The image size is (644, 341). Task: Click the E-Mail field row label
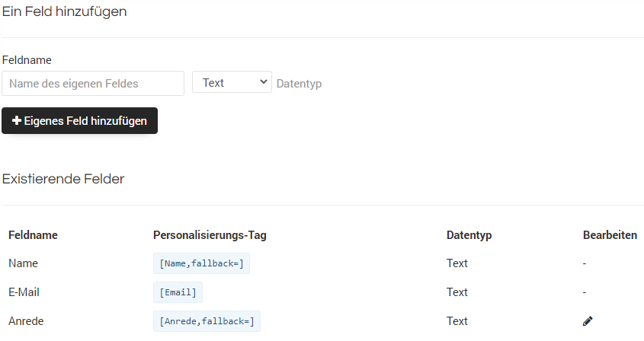point(24,292)
